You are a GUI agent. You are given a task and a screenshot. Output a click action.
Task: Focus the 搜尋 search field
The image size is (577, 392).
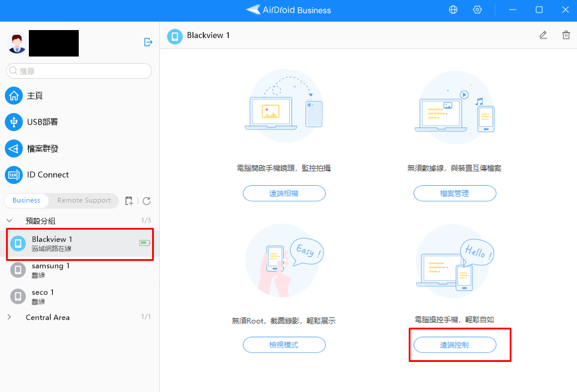pos(79,71)
